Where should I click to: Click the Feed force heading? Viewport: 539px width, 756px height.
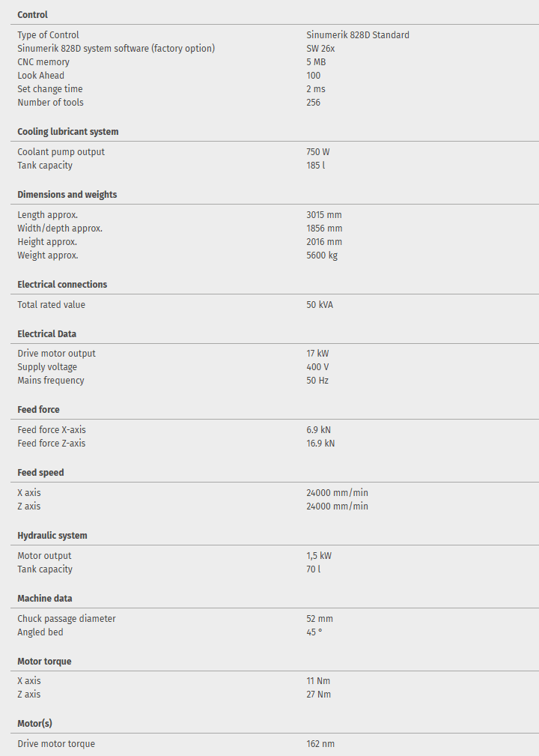click(x=38, y=410)
